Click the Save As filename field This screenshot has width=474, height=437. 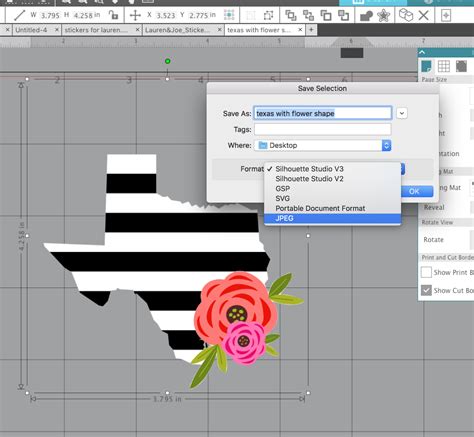tap(322, 113)
